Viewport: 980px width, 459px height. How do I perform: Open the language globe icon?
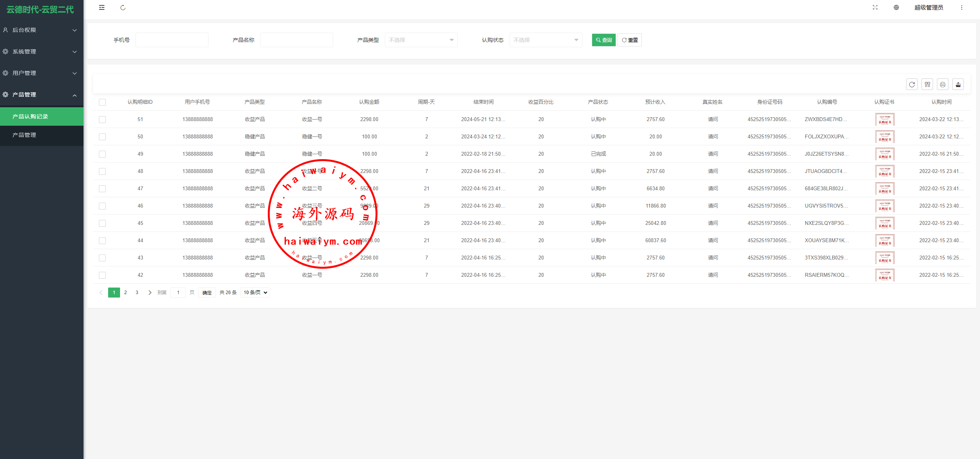(x=896, y=8)
